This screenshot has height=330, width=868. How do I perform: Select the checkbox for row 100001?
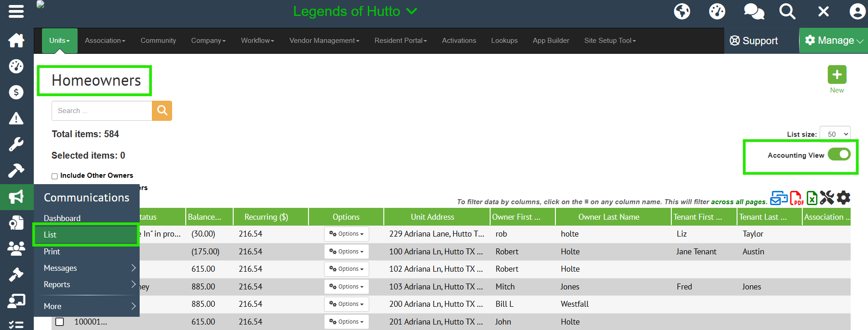point(60,322)
